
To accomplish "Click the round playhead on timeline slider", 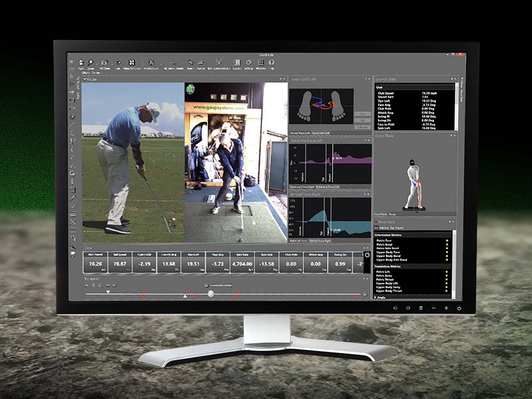I will [x=210, y=294].
